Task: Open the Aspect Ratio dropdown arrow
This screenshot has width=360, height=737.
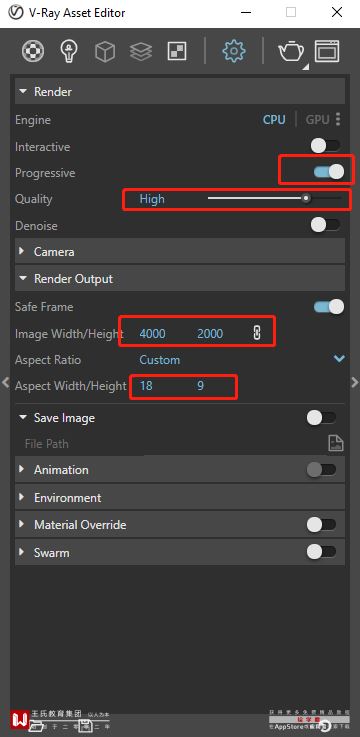Action: coord(339,359)
